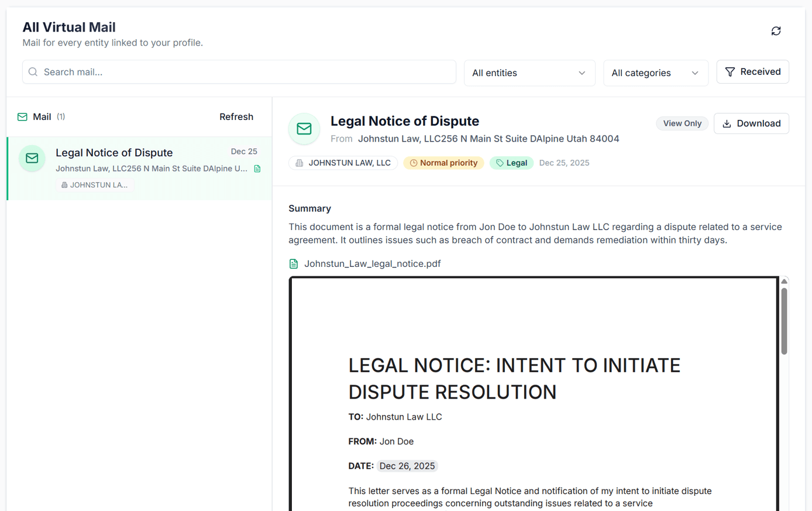Click the All Virtual Mail page title
812x511 pixels.
[69, 28]
